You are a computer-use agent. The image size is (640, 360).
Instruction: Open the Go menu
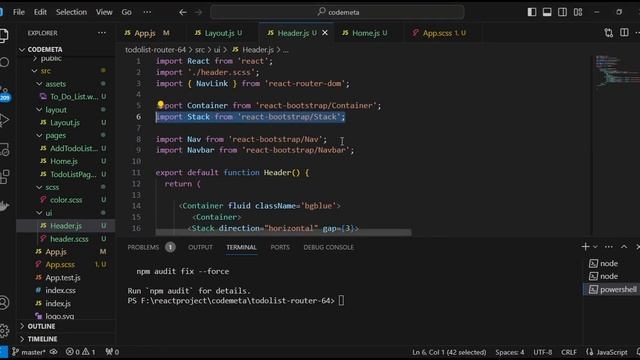pyautogui.click(x=127, y=12)
